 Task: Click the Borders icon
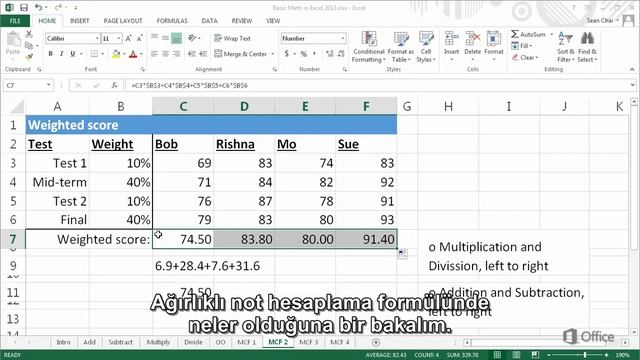coord(94,54)
